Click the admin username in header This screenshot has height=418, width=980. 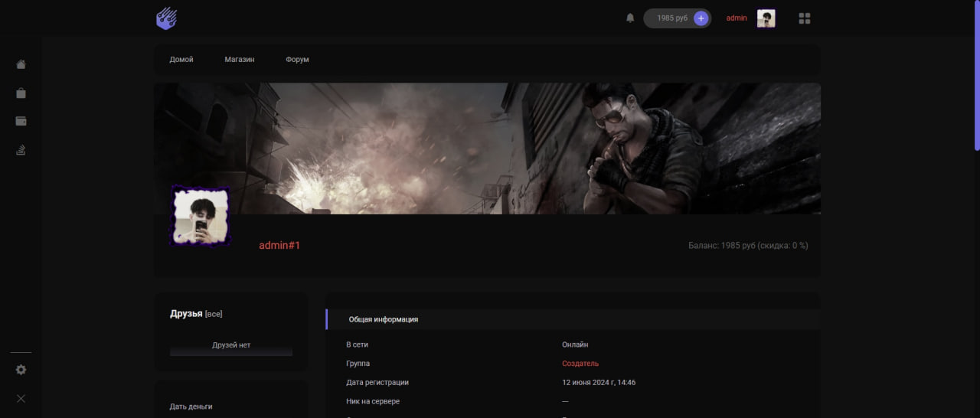pyautogui.click(x=736, y=18)
